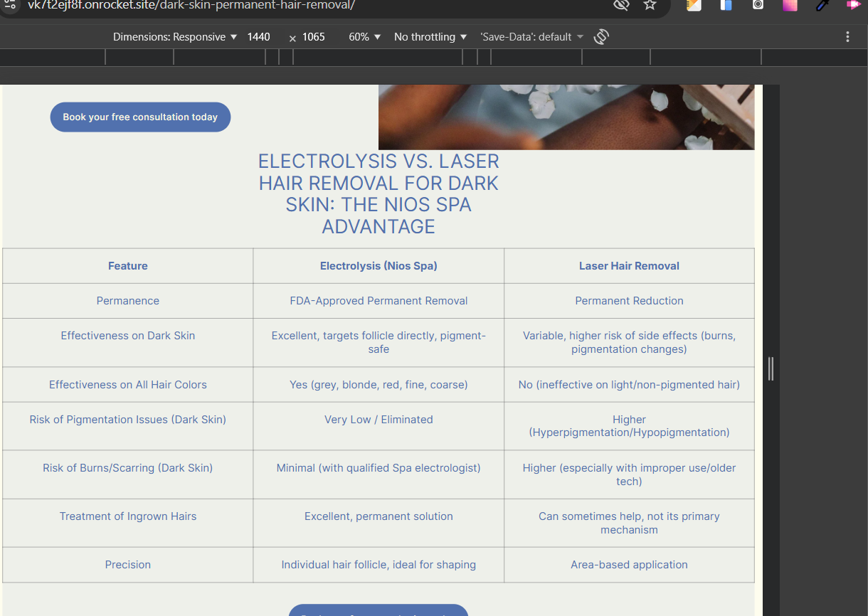This screenshot has height=616, width=868.
Task: Click the bookmark star icon in address bar
Action: click(650, 5)
